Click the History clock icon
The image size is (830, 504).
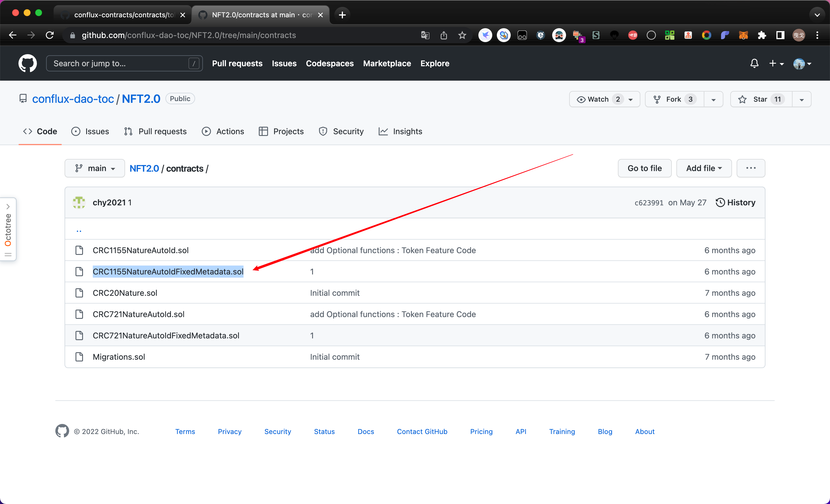tap(720, 202)
